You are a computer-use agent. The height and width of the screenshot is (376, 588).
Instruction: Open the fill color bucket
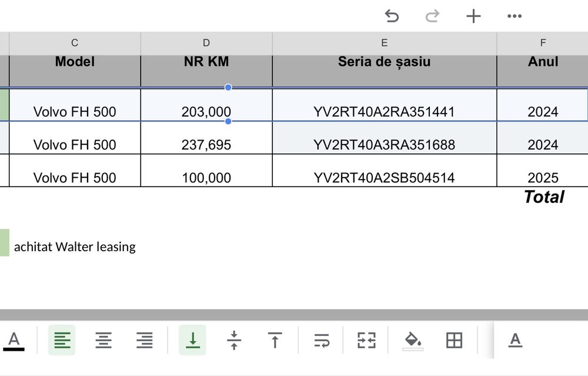(413, 341)
